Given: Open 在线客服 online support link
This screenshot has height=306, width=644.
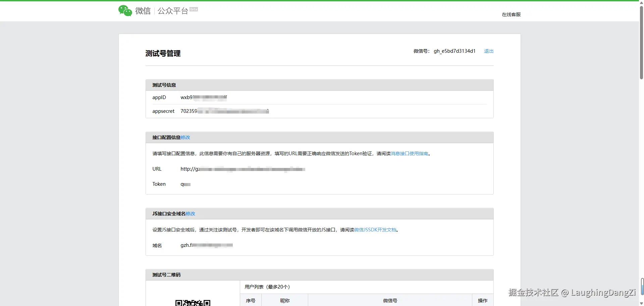Looking at the screenshot, I should pos(511,14).
